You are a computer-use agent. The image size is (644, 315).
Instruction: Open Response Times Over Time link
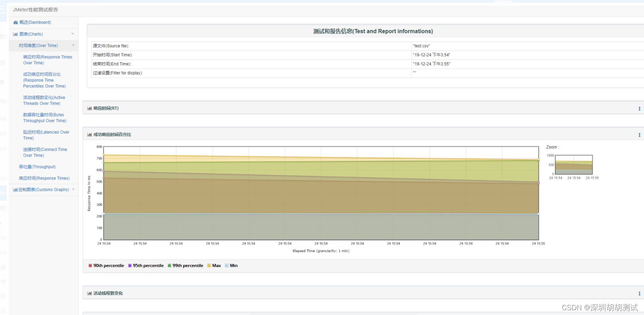[x=48, y=60]
